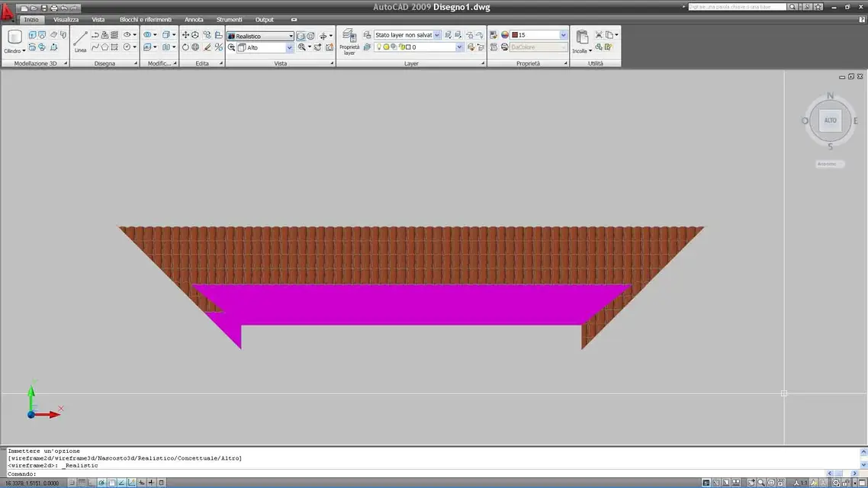
Task: Open the Realistico visual style dropdown
Action: point(291,36)
